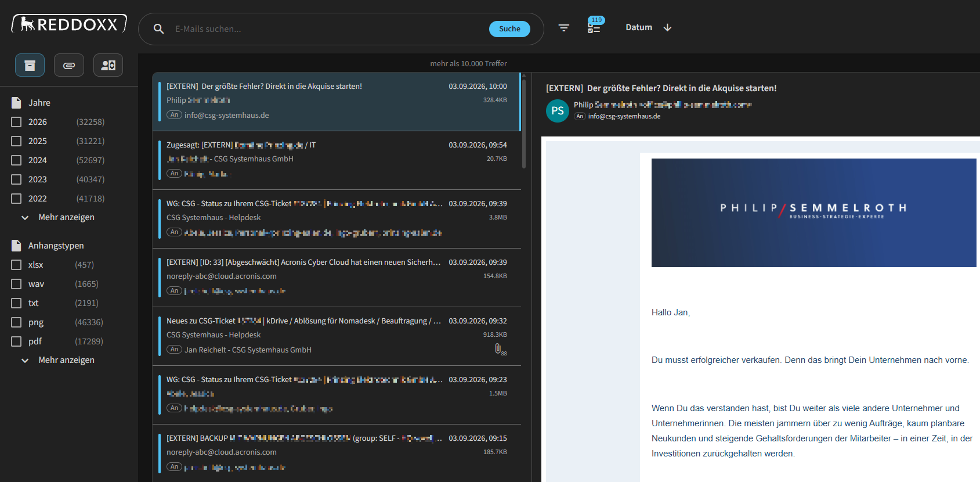980x482 pixels.
Task: Tick the png attachment type checkbox
Action: 16,322
